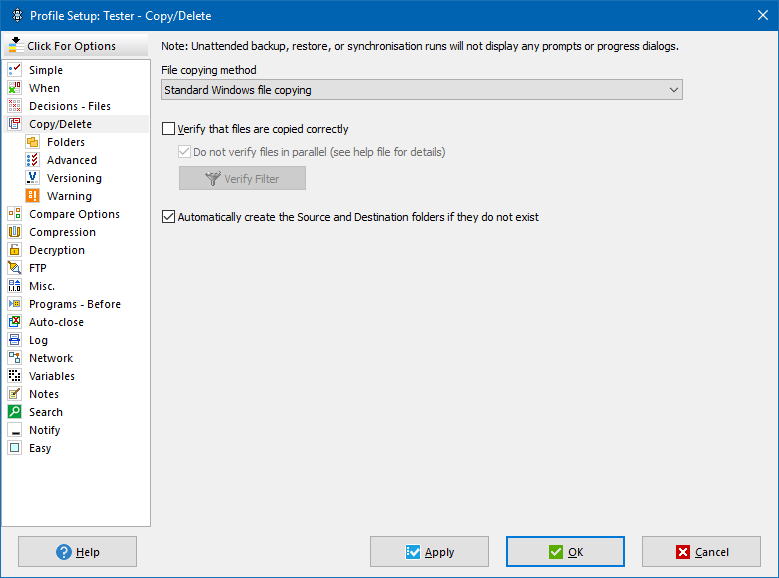Select the FTP icon in sidebar

(14, 268)
